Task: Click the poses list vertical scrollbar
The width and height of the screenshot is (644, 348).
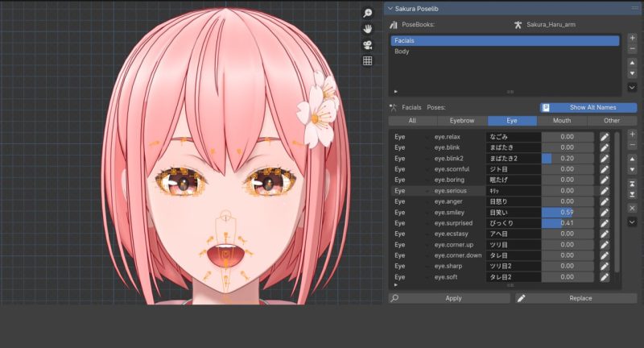Action: (x=617, y=201)
